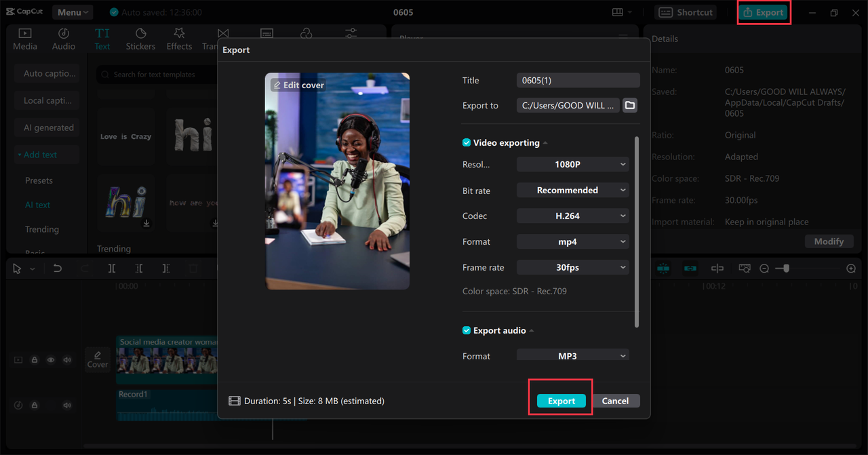
Task: Uncheck the Export audio checkbox
Action: coord(467,330)
